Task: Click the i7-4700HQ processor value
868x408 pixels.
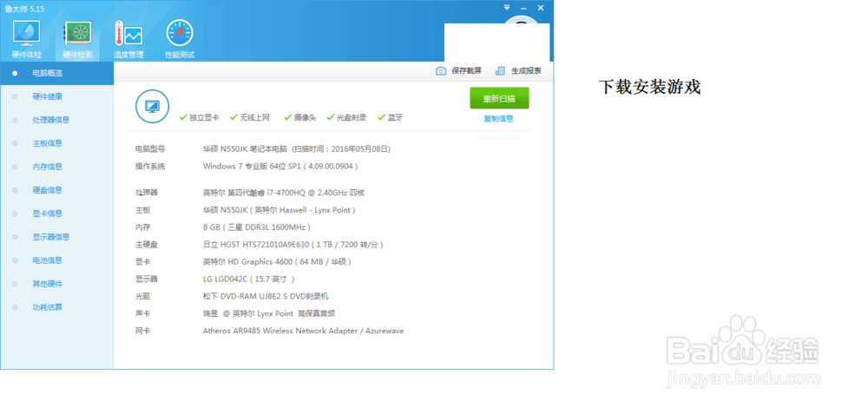Action: [284, 193]
